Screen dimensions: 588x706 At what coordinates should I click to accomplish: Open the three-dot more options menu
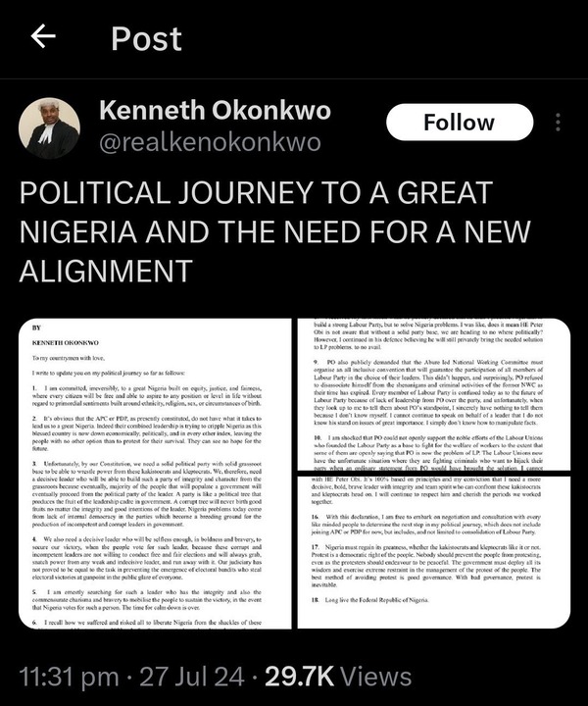tap(558, 123)
